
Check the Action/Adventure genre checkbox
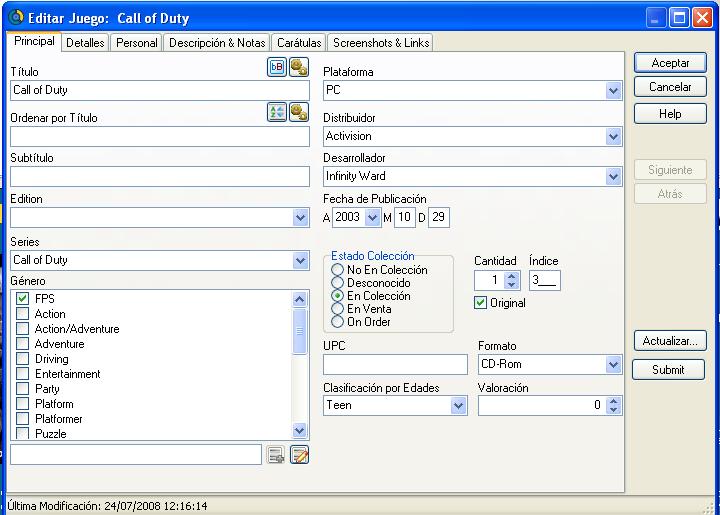pos(22,329)
